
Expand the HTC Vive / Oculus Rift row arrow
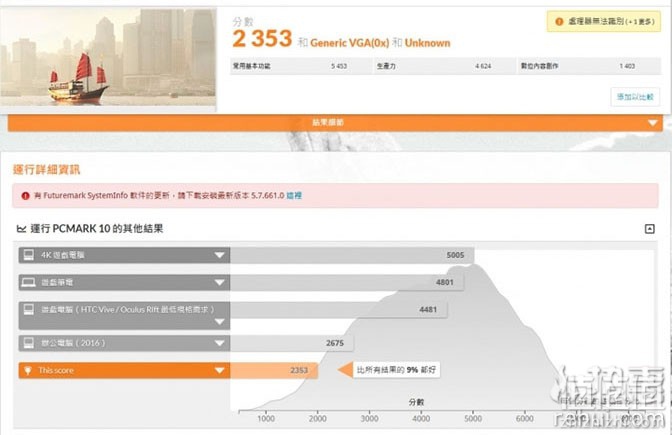coord(219,321)
